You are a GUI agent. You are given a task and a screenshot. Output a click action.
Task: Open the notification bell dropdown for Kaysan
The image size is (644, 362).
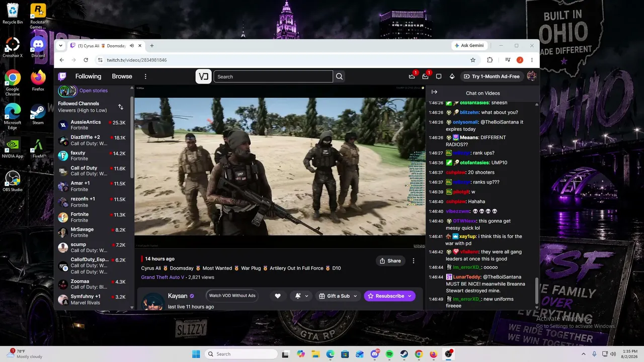301,296
